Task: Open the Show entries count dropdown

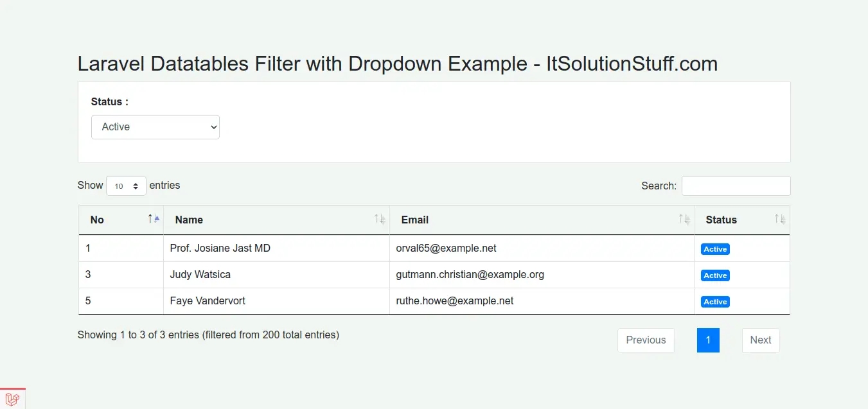Action: [126, 186]
